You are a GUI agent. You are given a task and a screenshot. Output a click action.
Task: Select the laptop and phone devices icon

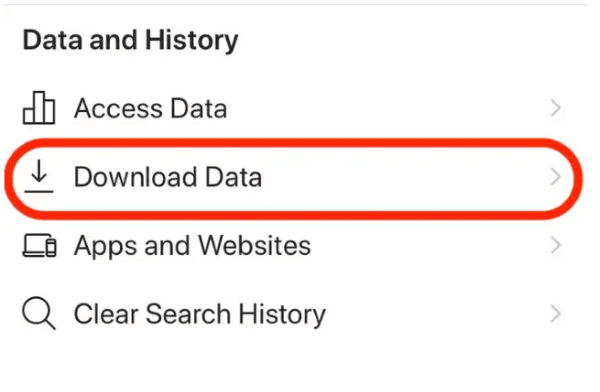[x=39, y=245]
